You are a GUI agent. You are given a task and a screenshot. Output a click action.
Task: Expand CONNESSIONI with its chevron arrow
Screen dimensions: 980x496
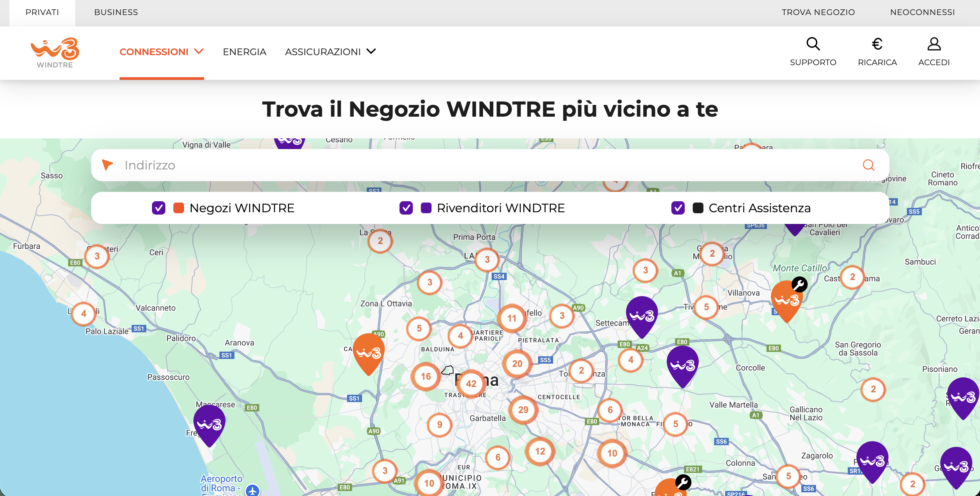pyautogui.click(x=199, y=52)
